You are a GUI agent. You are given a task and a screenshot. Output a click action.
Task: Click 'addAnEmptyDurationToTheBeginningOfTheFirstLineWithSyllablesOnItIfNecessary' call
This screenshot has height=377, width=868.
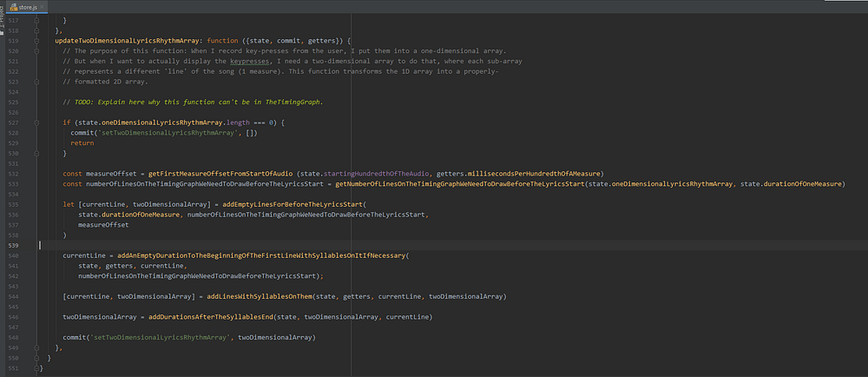pos(261,255)
